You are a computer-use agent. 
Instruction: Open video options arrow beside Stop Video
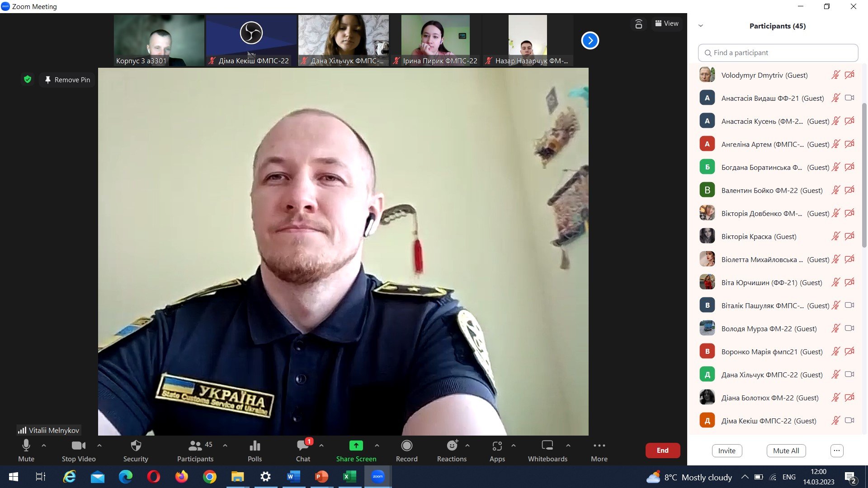click(x=99, y=446)
